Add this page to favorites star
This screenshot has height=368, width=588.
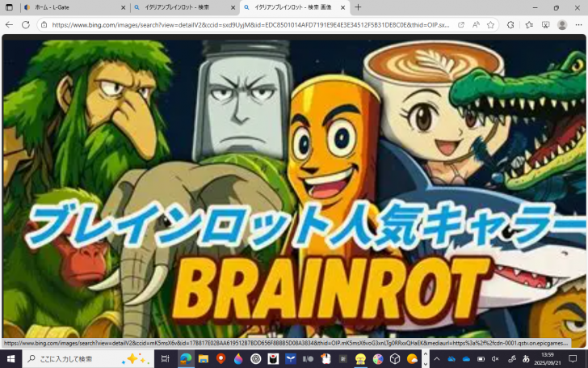pos(490,25)
